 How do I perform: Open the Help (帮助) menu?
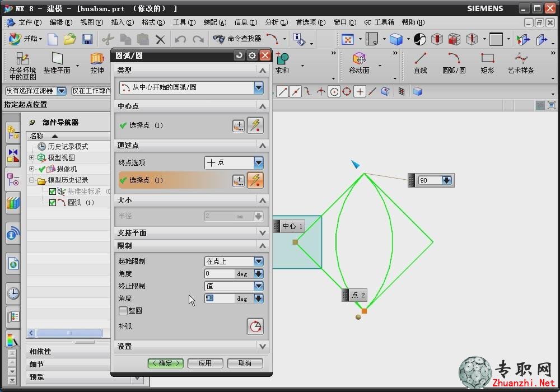pos(413,22)
